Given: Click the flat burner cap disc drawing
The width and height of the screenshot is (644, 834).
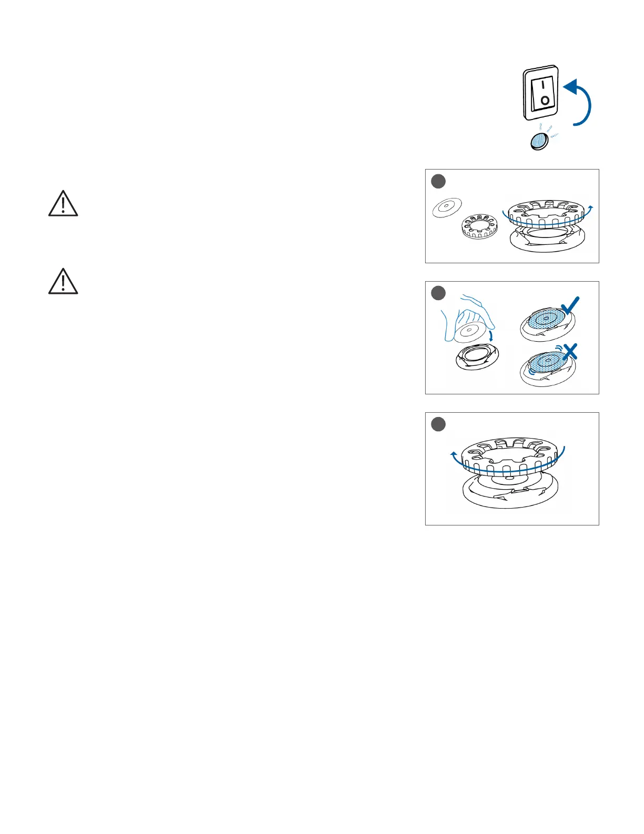Looking at the screenshot, I should click(447, 208).
